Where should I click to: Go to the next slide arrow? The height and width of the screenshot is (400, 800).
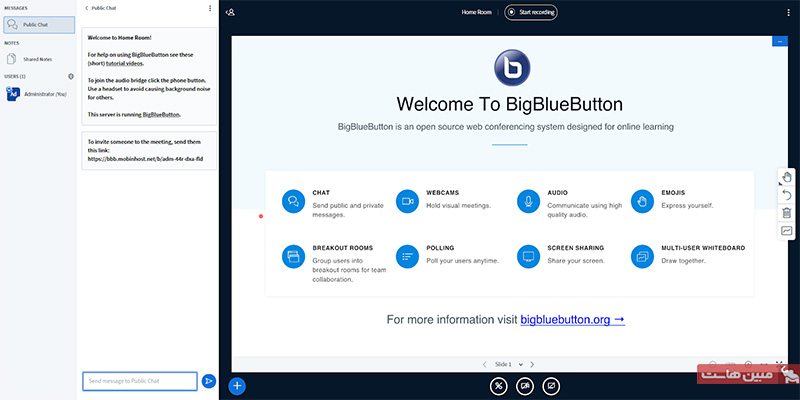532,364
